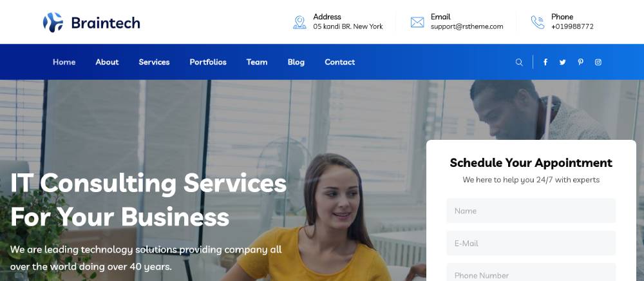
Task: Visit the Facebook icon in navbar
Action: pos(545,62)
